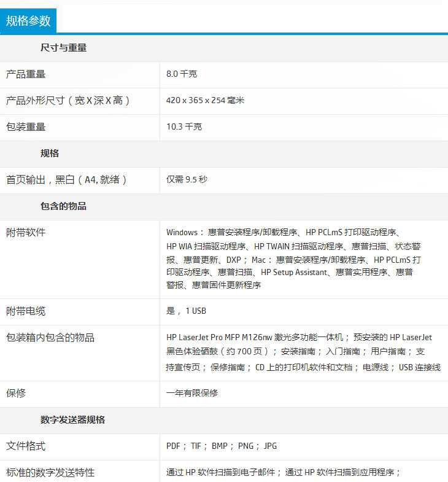Select the 规格参数 tab
This screenshot has height=482, width=448.
click(x=28, y=21)
